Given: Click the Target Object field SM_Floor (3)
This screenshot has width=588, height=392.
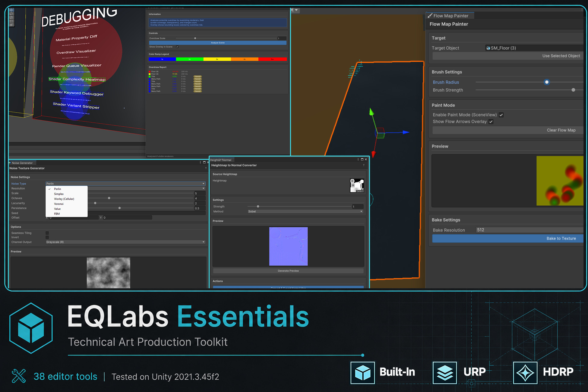Looking at the screenshot, I should click(x=534, y=48).
